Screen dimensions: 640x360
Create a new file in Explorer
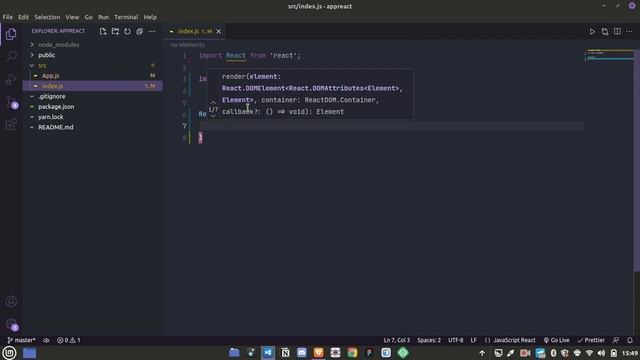(103, 31)
